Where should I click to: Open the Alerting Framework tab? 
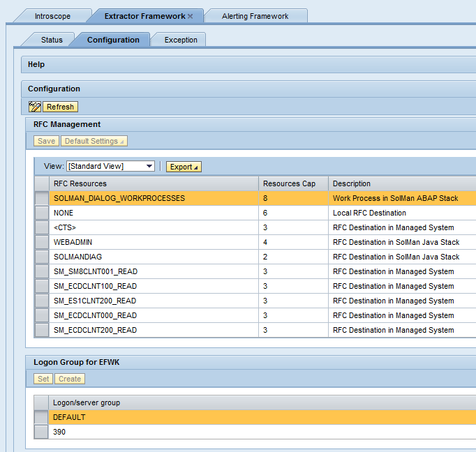pyautogui.click(x=255, y=16)
